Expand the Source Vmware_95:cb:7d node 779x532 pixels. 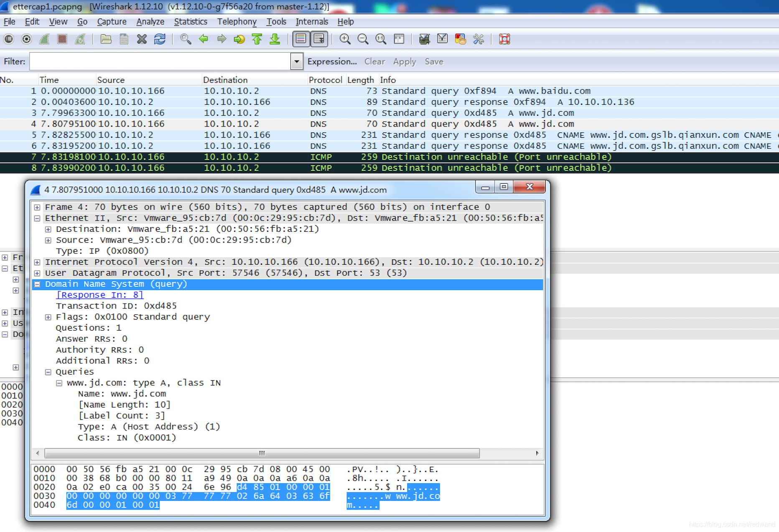pos(48,240)
